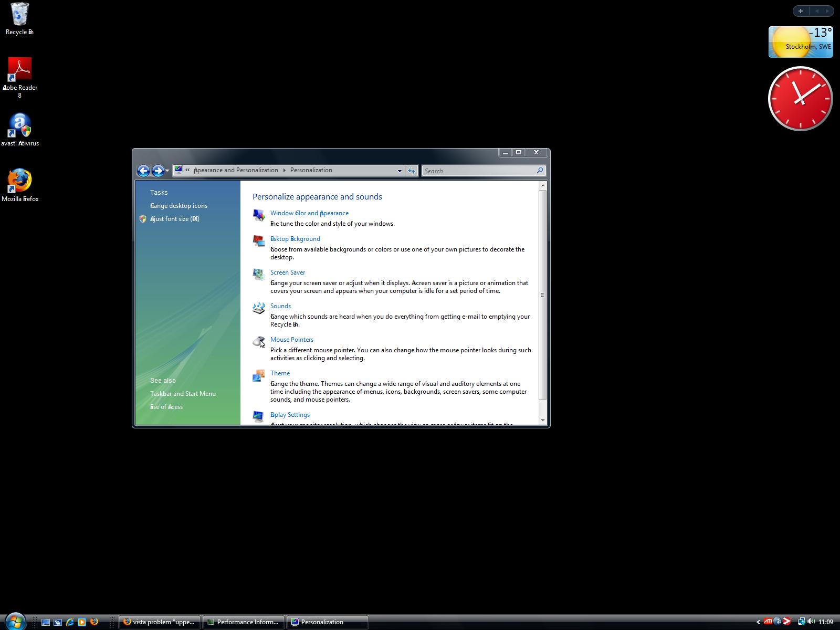Minimize the Personalization window
The height and width of the screenshot is (630, 840).
tap(506, 153)
